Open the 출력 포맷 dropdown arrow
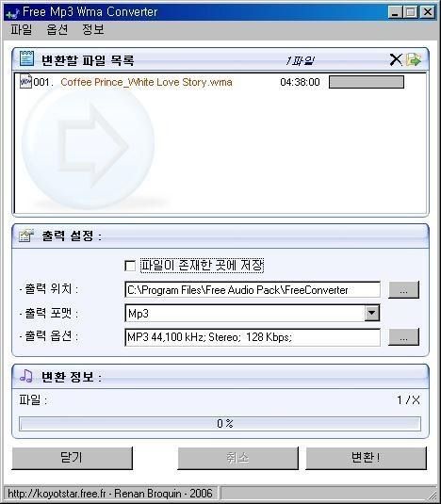Screen dimensions: 441x504 point(372,313)
